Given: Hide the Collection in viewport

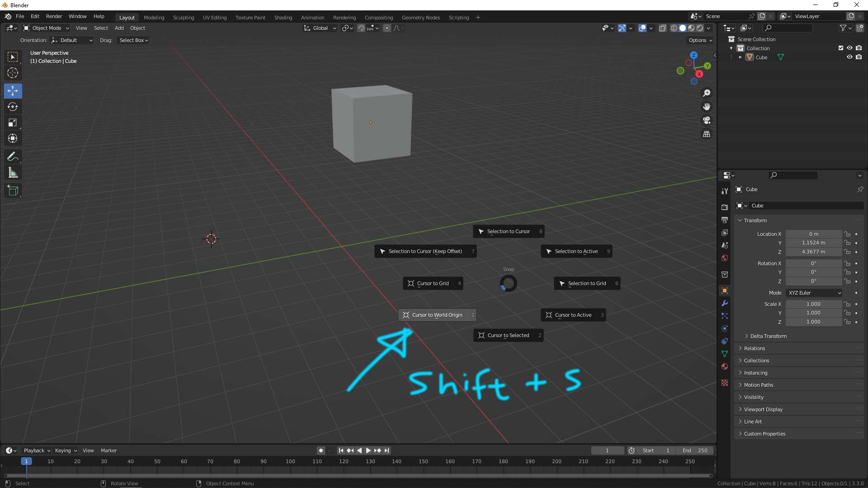Looking at the screenshot, I should pos(849,48).
